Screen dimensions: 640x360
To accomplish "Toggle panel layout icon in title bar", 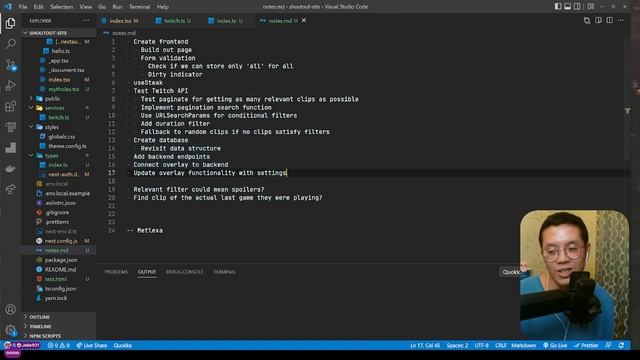I will click(x=567, y=7).
